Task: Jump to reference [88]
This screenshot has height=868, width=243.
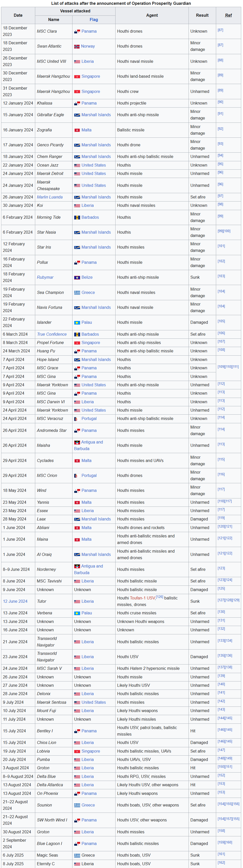Action: click(x=220, y=60)
